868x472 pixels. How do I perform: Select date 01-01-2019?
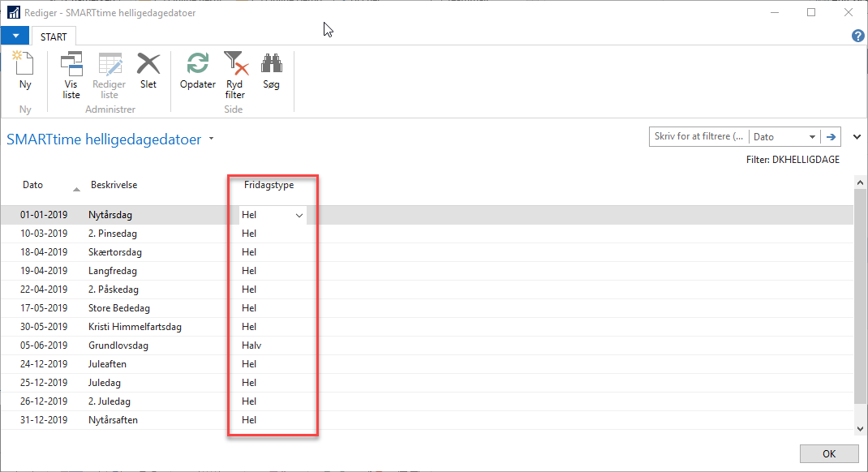[x=44, y=215]
